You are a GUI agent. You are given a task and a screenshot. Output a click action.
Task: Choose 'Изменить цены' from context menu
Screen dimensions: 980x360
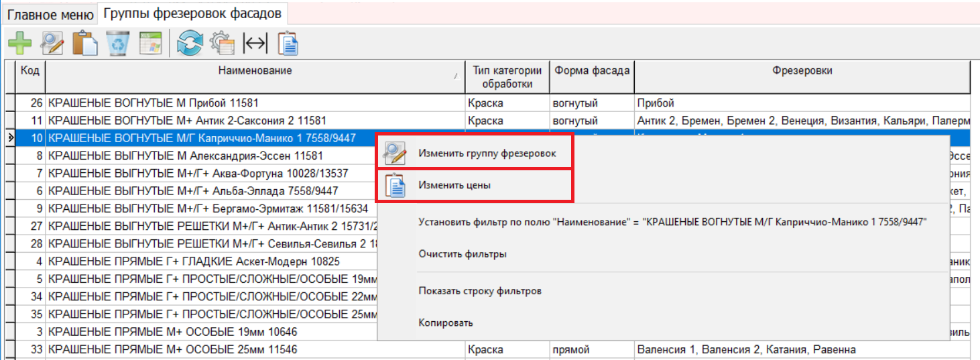(x=454, y=186)
